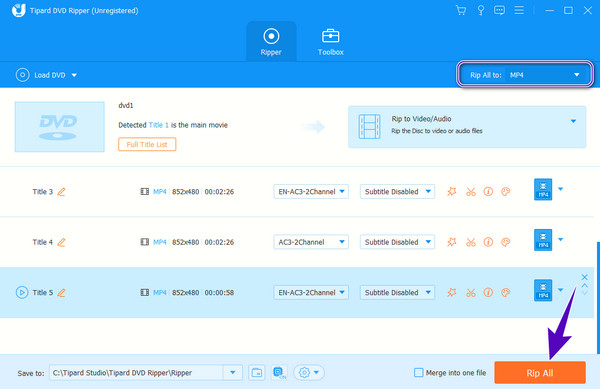
Task: Open Title 5 palette enhance icon
Action: tap(505, 292)
